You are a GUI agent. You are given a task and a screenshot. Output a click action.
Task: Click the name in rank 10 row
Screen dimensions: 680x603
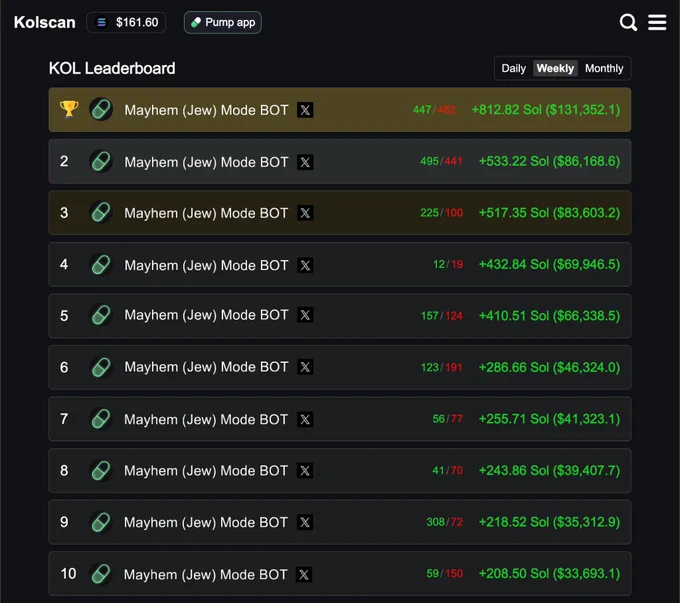point(206,574)
